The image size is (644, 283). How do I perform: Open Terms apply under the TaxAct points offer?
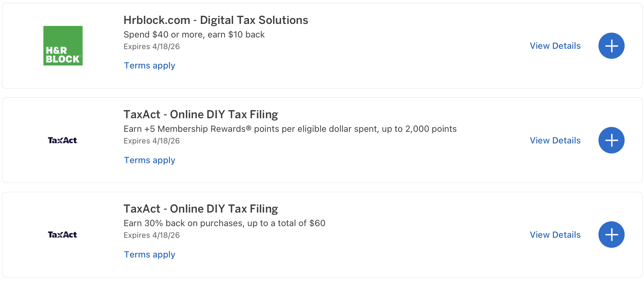pyautogui.click(x=149, y=160)
